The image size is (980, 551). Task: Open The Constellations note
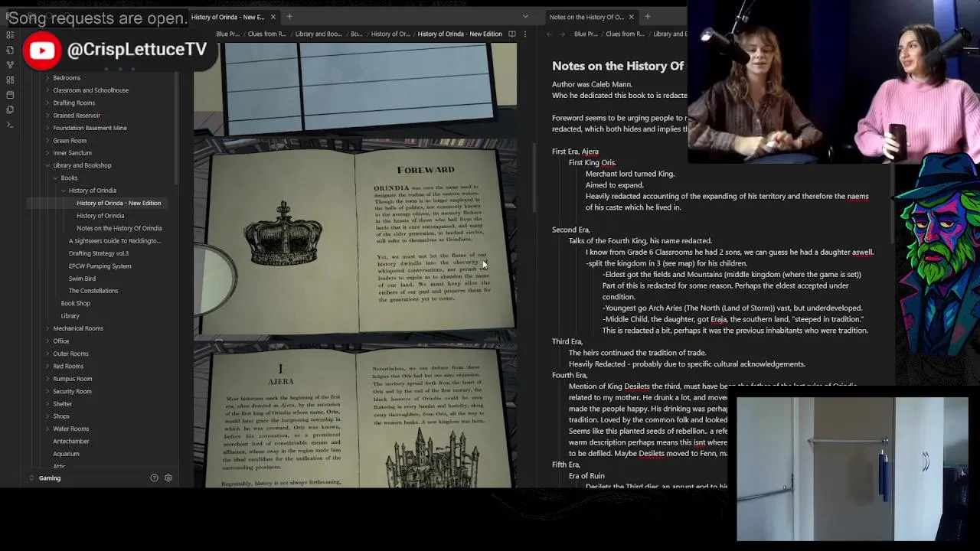point(93,291)
